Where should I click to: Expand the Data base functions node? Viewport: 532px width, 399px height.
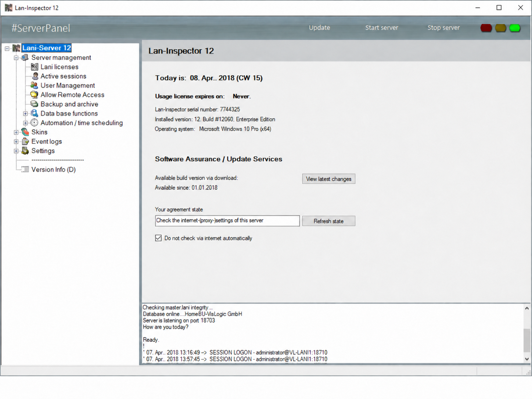tap(25, 114)
